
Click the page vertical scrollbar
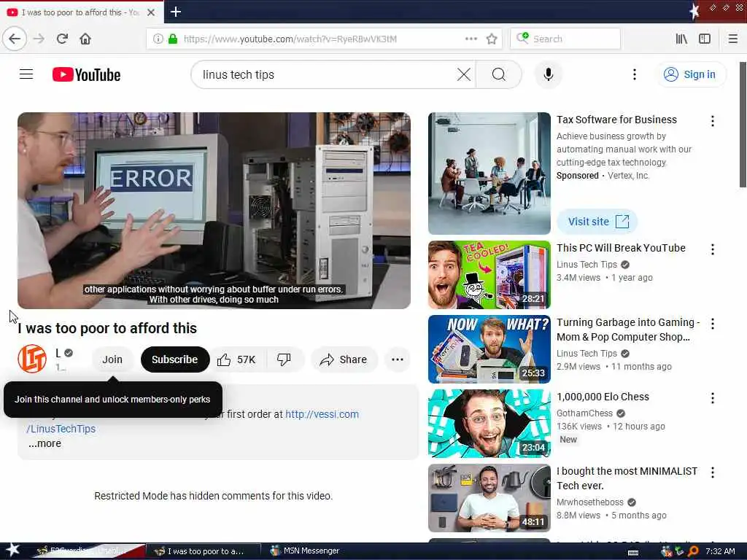742,125
